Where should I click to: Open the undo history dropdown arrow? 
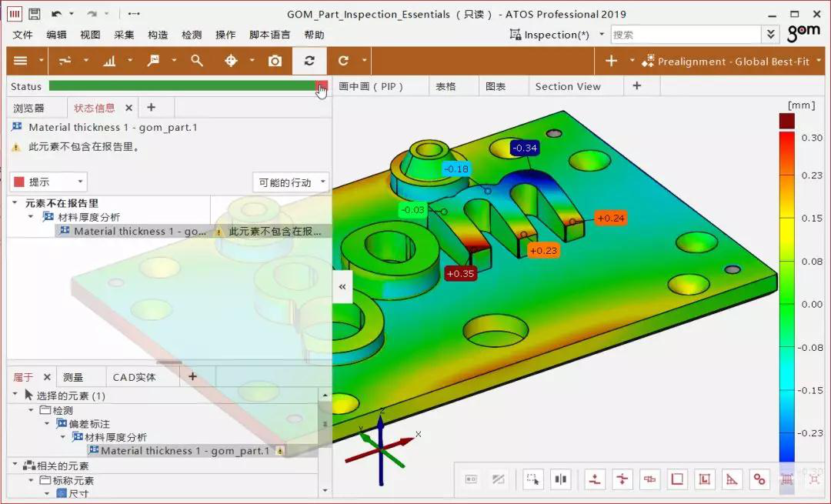(72, 14)
